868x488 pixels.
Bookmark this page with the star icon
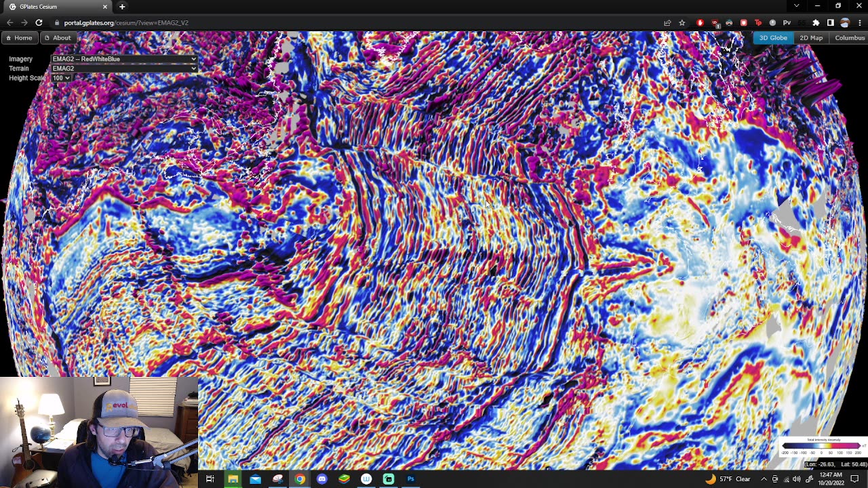point(682,23)
